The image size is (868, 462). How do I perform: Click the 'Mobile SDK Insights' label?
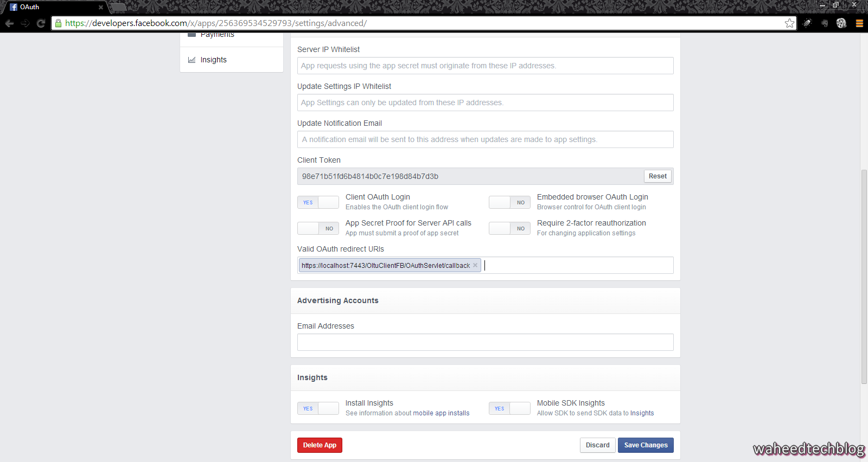(x=571, y=403)
